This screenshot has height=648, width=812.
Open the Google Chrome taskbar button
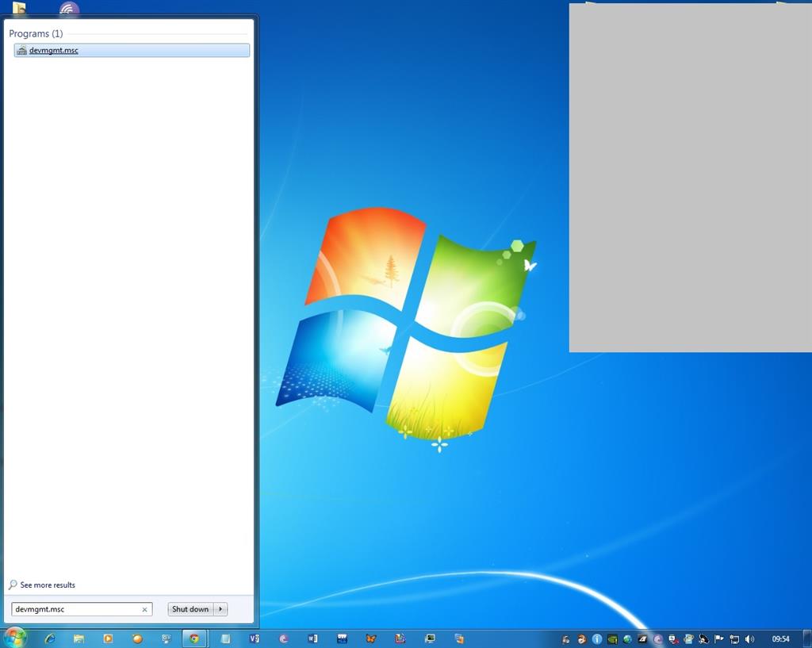pyautogui.click(x=194, y=638)
